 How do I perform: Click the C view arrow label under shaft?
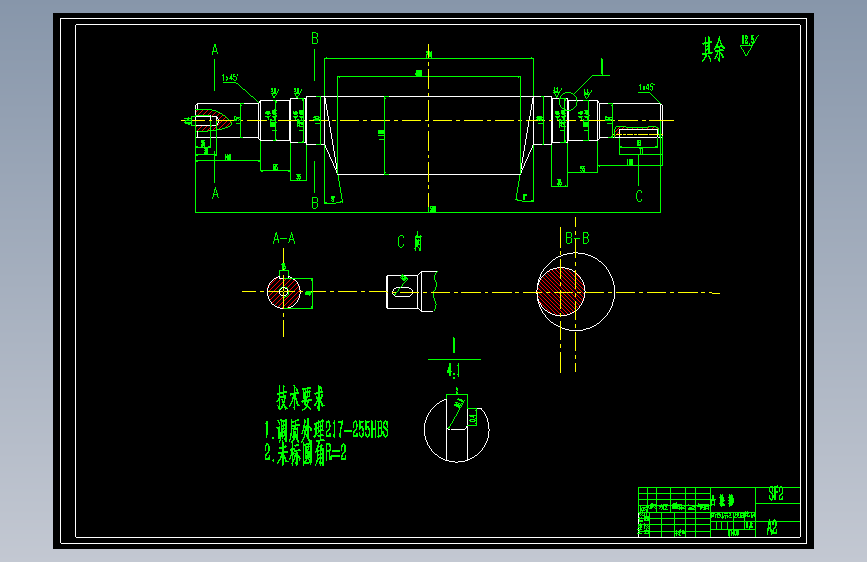tap(639, 196)
